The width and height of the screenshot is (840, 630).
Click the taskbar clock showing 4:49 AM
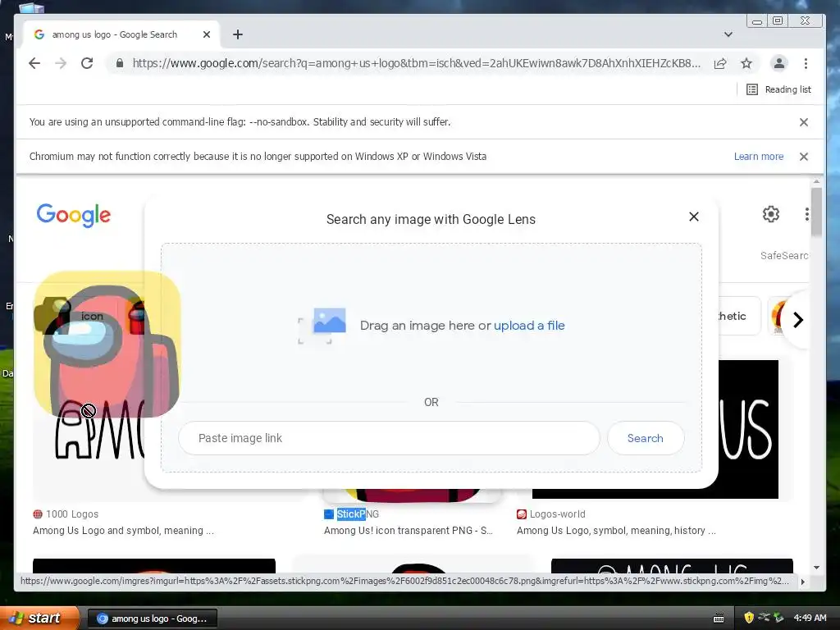pos(810,618)
